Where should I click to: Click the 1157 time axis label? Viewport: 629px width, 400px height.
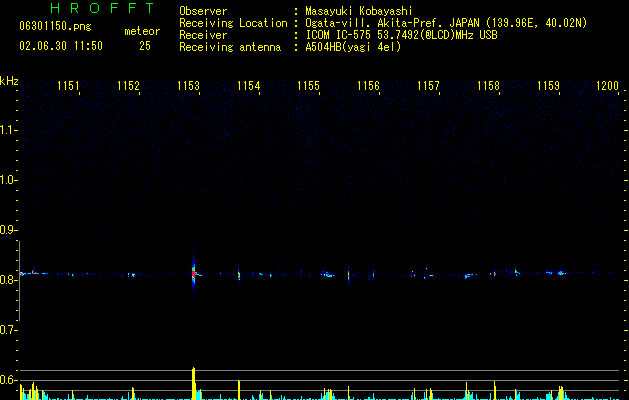point(428,85)
